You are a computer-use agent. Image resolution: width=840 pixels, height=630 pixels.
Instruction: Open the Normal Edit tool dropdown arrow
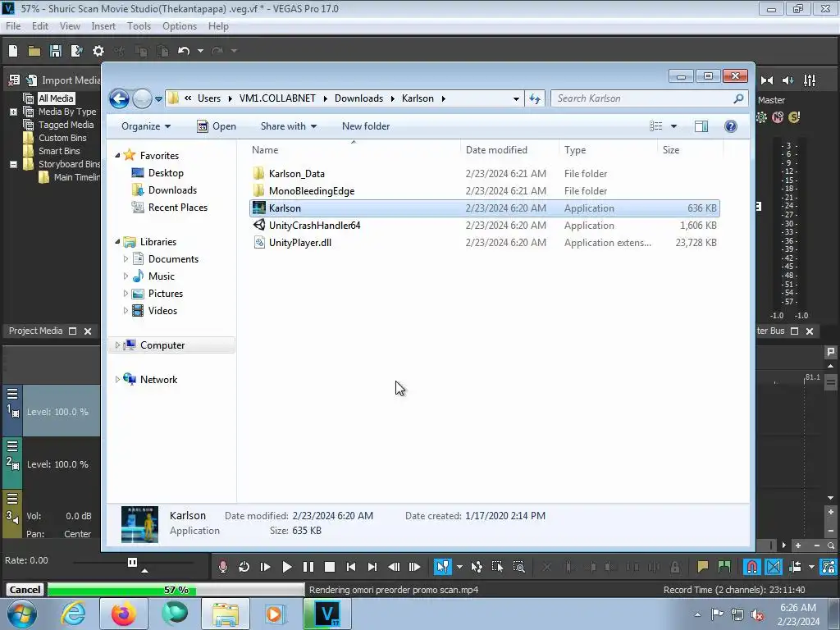pyautogui.click(x=459, y=567)
